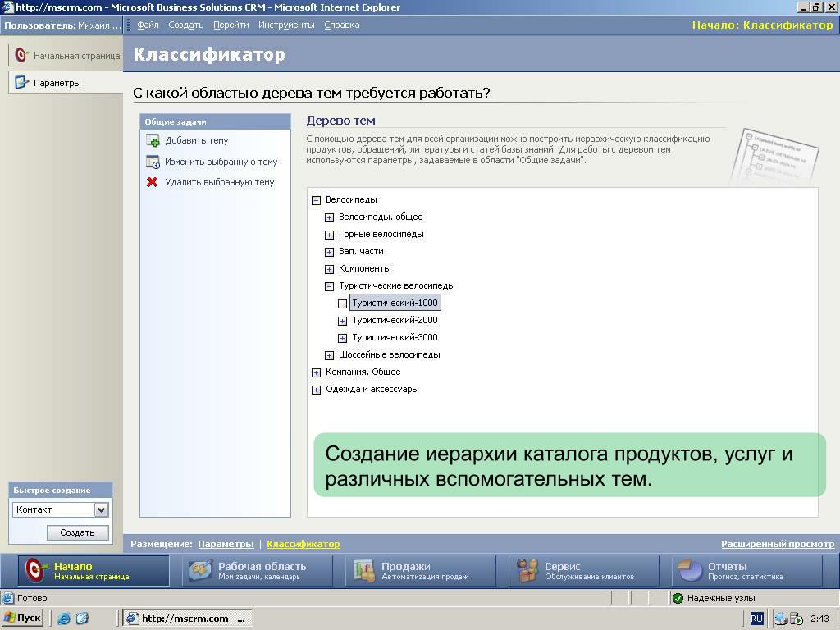Click the RU language indicator in tray
Viewport: 840px width, 630px height.
tap(756, 619)
